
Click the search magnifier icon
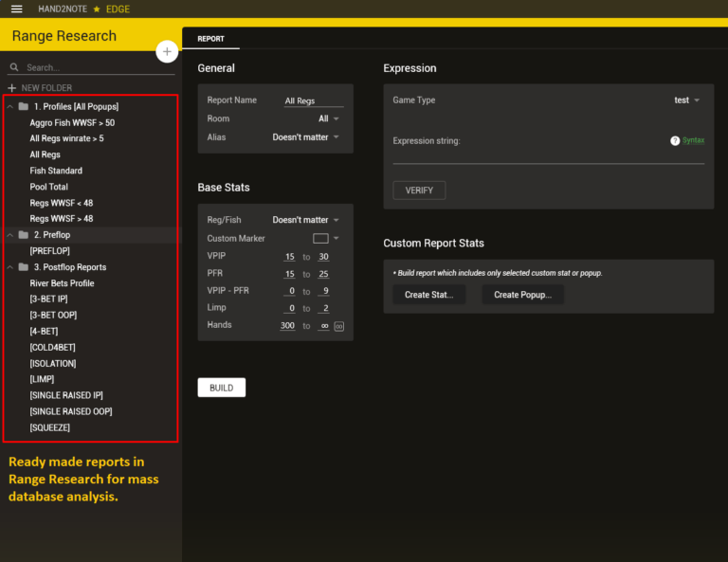[14, 68]
